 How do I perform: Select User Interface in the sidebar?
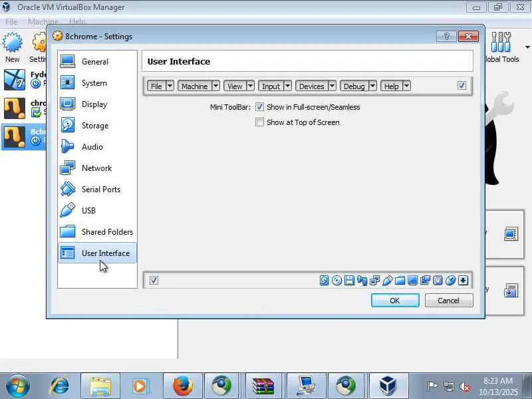[x=97, y=253]
